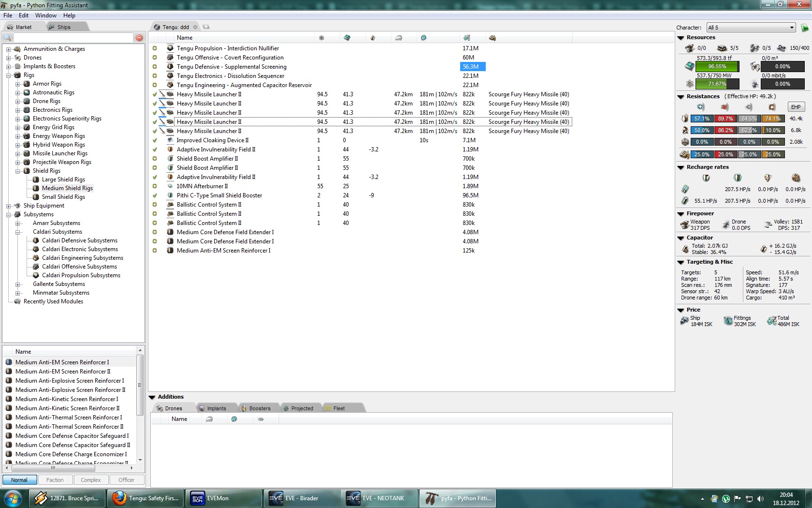The height and width of the screenshot is (508, 812).
Task: Collapse the Firepower section
Action: click(x=681, y=214)
